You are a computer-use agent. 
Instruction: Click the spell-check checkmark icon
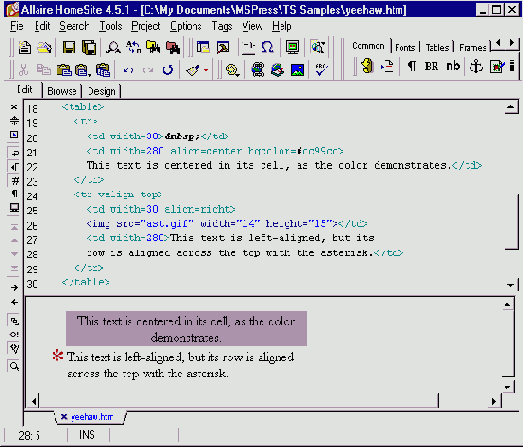click(x=321, y=69)
